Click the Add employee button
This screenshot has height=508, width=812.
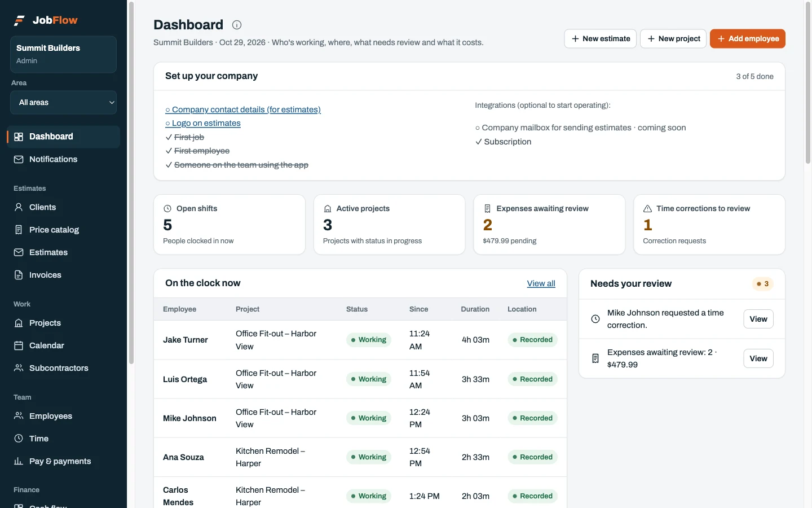click(x=748, y=38)
